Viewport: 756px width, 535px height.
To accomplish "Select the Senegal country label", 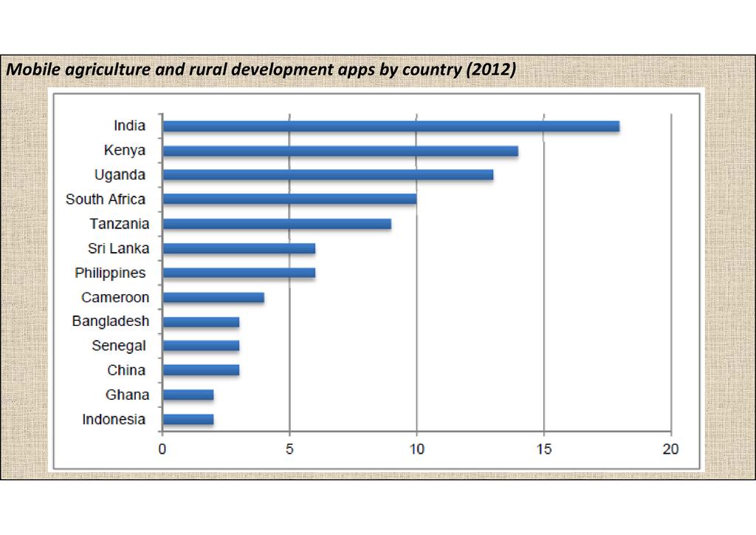I will (119, 346).
